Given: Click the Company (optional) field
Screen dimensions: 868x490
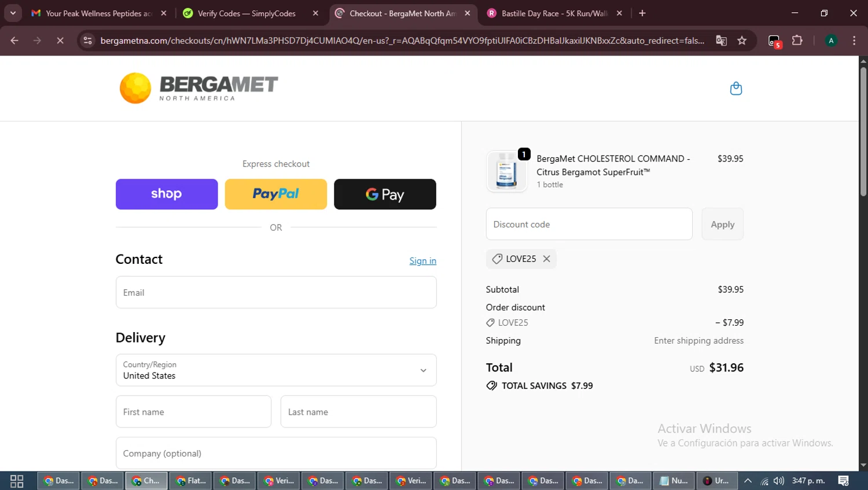Looking at the screenshot, I should pos(276,453).
